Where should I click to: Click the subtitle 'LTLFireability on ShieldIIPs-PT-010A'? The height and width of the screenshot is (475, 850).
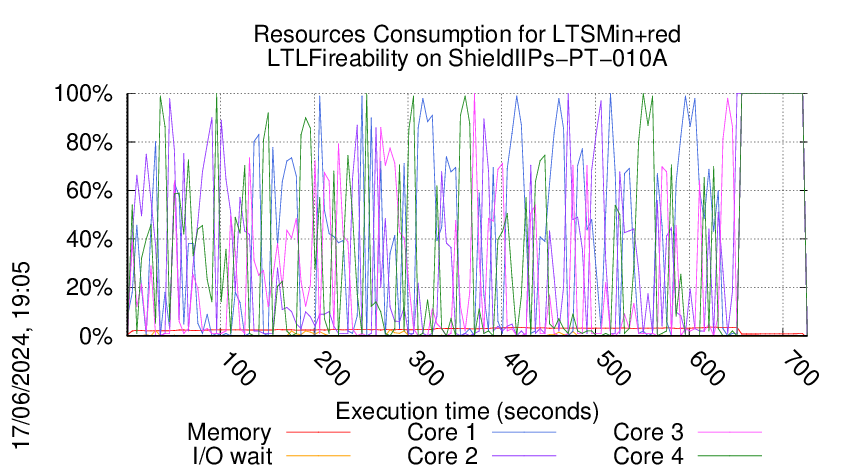[x=467, y=59]
